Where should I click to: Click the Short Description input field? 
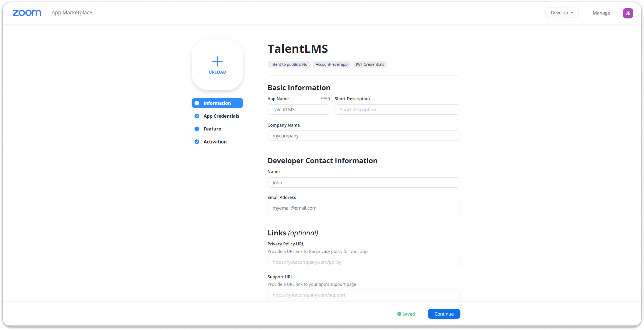click(397, 109)
